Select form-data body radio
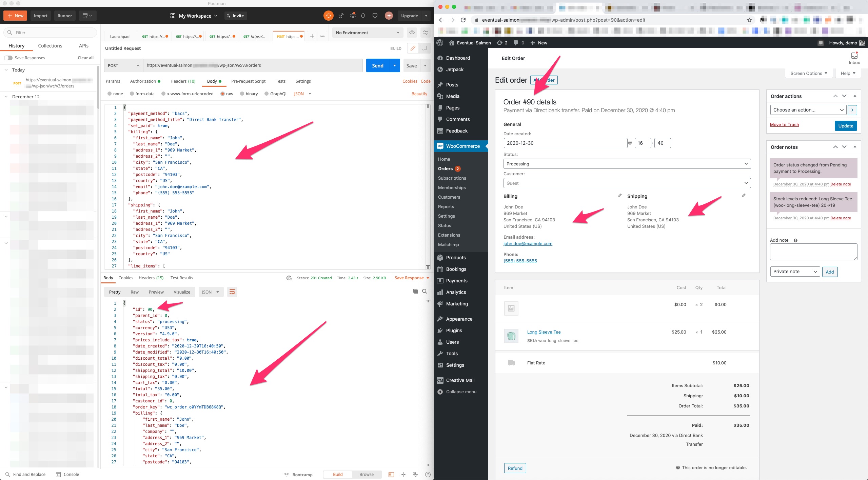 point(132,94)
